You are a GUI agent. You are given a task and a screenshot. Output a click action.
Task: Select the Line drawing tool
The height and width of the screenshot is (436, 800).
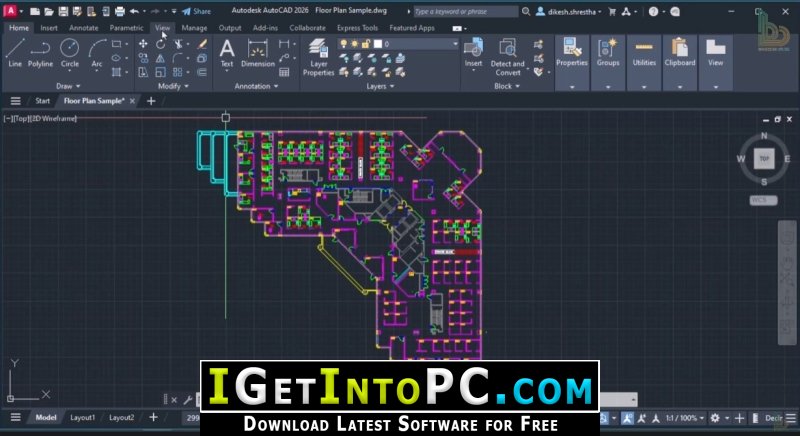[x=15, y=53]
